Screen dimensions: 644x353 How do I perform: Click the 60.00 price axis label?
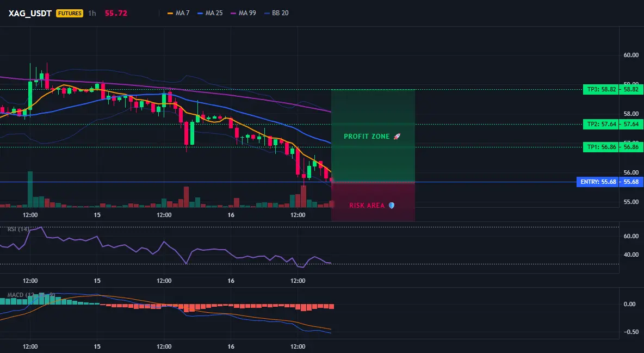[x=631, y=55]
